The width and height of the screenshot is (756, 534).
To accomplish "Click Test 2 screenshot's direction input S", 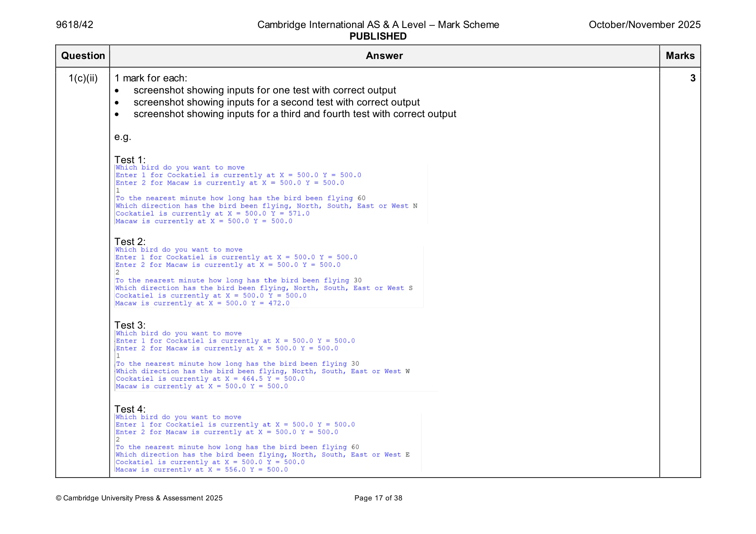I will (x=411, y=288).
